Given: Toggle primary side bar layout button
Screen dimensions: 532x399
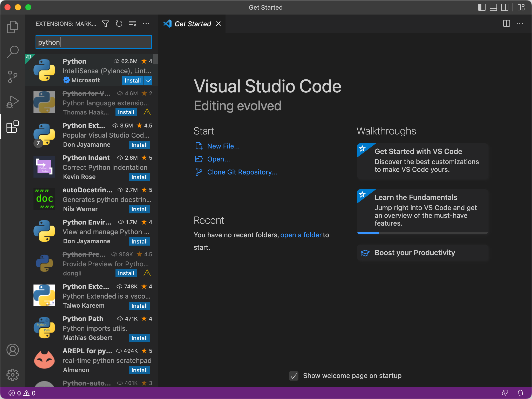Looking at the screenshot, I should coord(482,7).
